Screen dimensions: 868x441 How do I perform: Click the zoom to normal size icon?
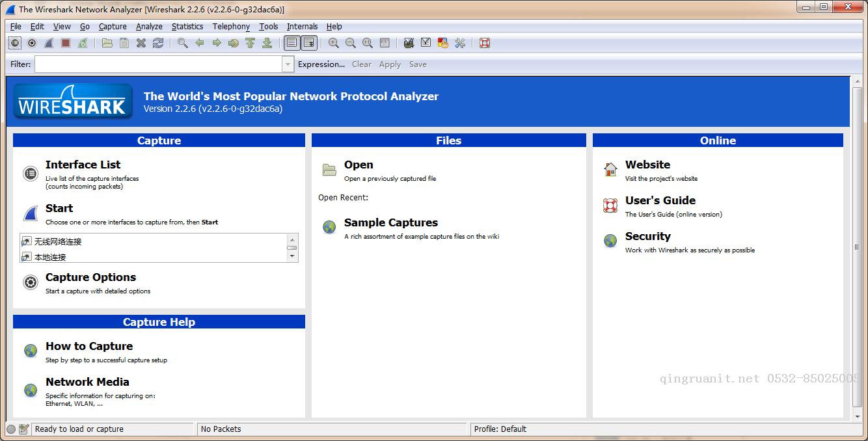pos(368,43)
